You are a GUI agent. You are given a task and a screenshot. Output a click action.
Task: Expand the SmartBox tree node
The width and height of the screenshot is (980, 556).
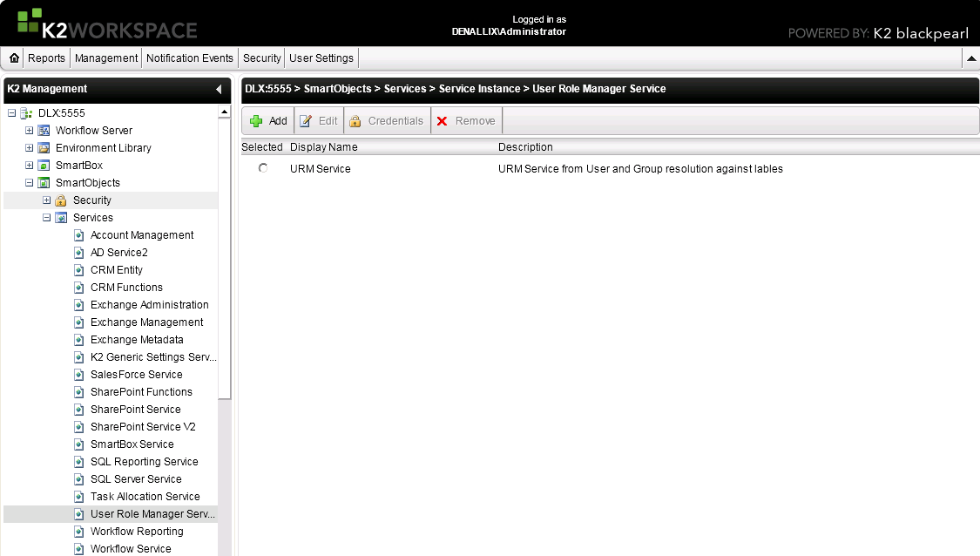pos(29,166)
